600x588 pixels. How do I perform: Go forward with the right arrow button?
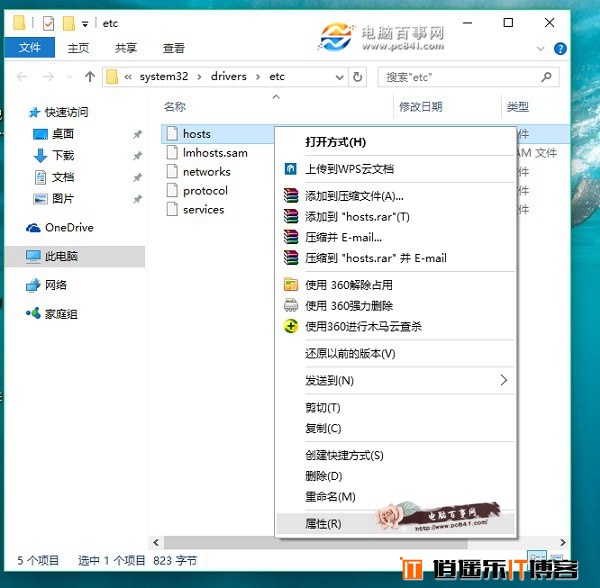click(48, 77)
